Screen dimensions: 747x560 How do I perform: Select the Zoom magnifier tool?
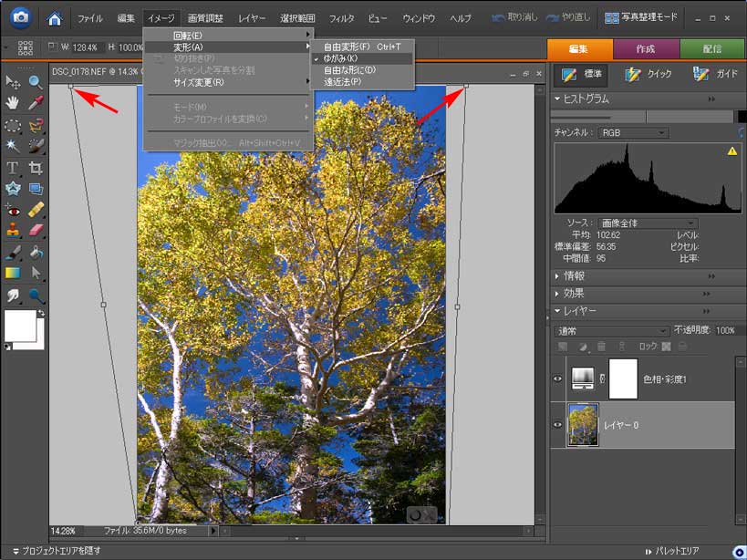pos(36,83)
